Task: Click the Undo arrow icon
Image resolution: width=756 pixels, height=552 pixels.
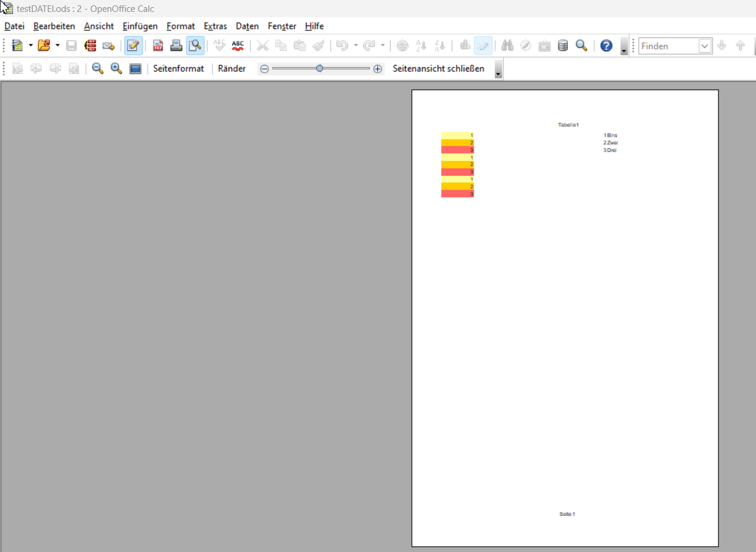Action: [x=342, y=46]
